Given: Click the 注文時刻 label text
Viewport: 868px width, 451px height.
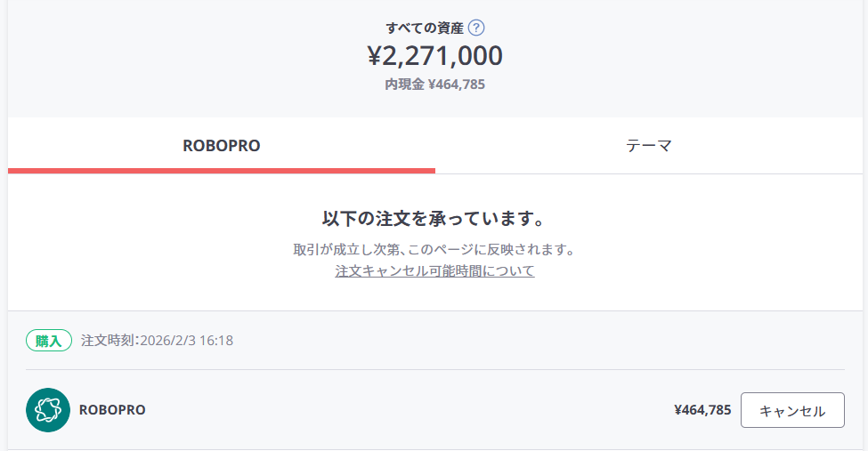Looking at the screenshot, I should coord(109,340).
